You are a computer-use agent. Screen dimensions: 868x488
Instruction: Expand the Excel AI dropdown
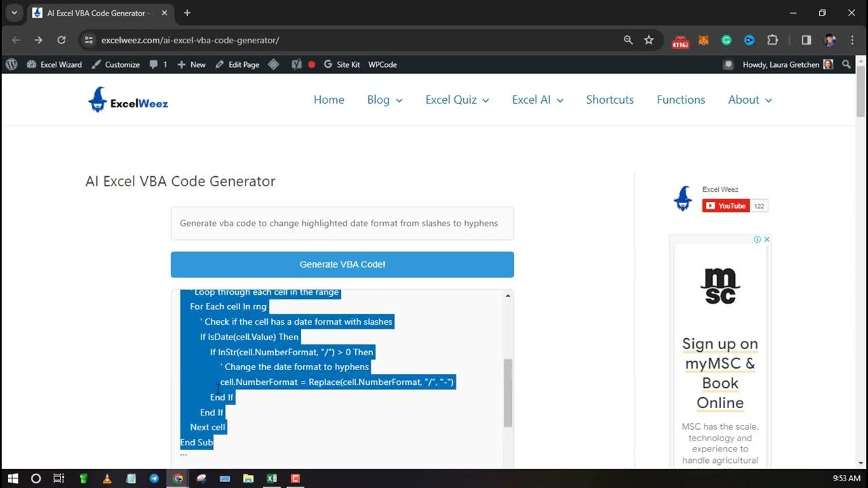click(536, 100)
